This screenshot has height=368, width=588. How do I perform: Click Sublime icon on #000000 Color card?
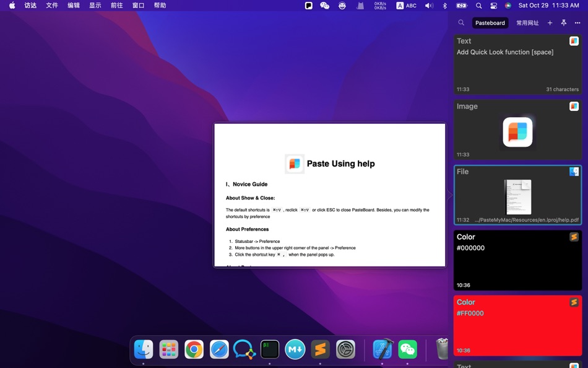click(574, 237)
